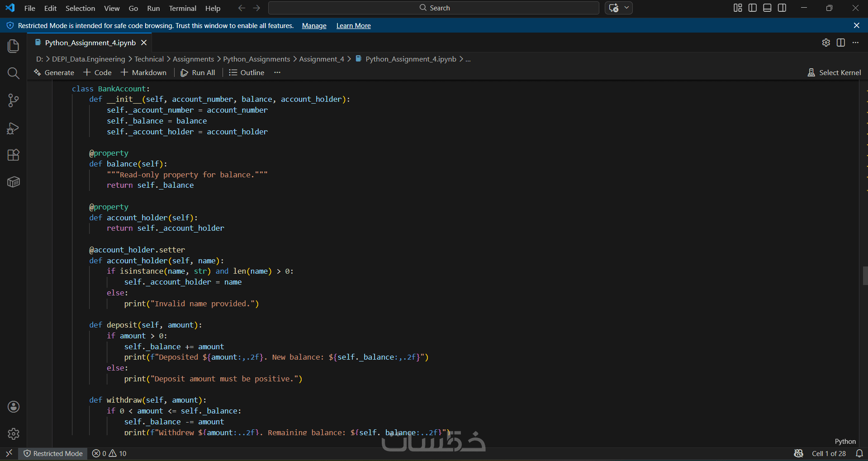Open Copilot status icon in status bar

[799, 453]
